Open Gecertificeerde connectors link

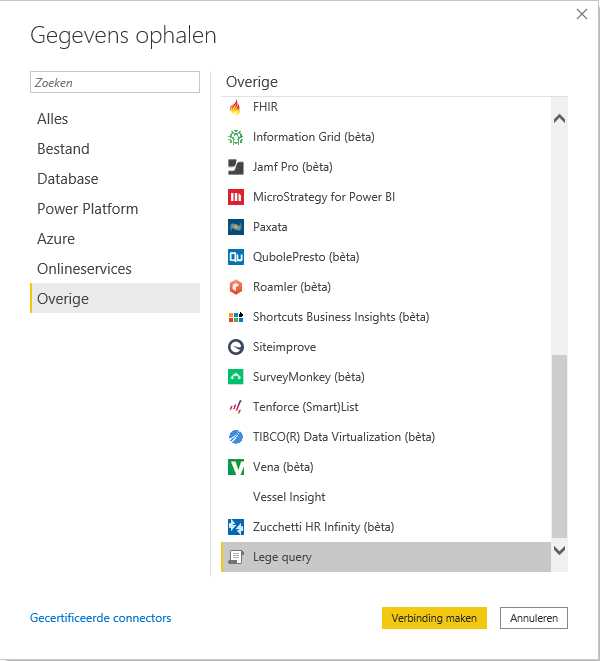click(x=100, y=618)
